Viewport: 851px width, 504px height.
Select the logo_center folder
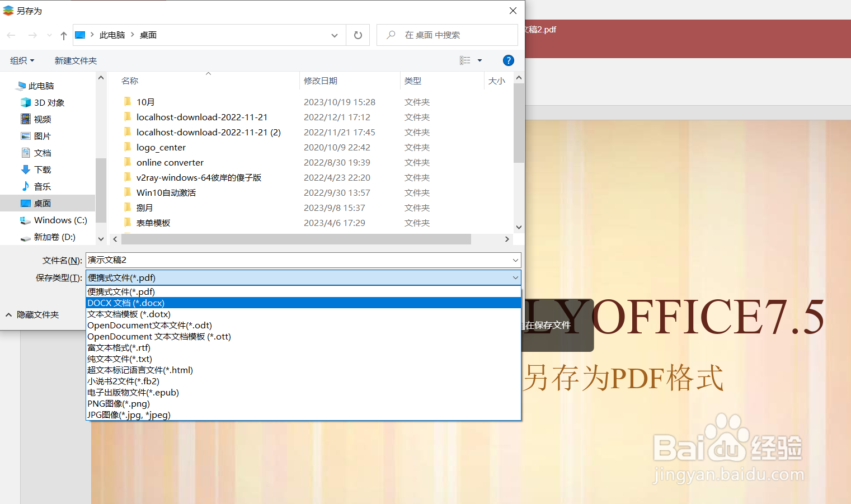[x=161, y=147]
